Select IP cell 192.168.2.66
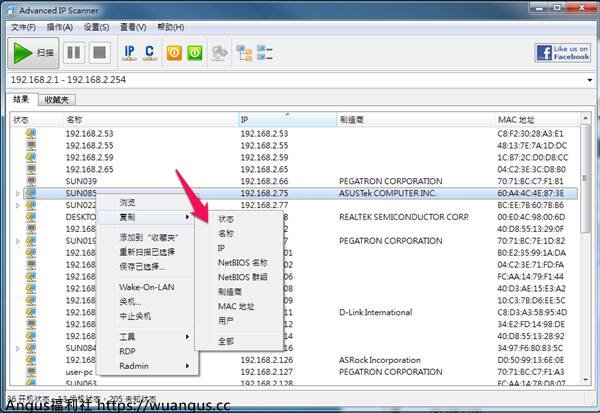Viewport: 600px width, 413px height. [264, 181]
